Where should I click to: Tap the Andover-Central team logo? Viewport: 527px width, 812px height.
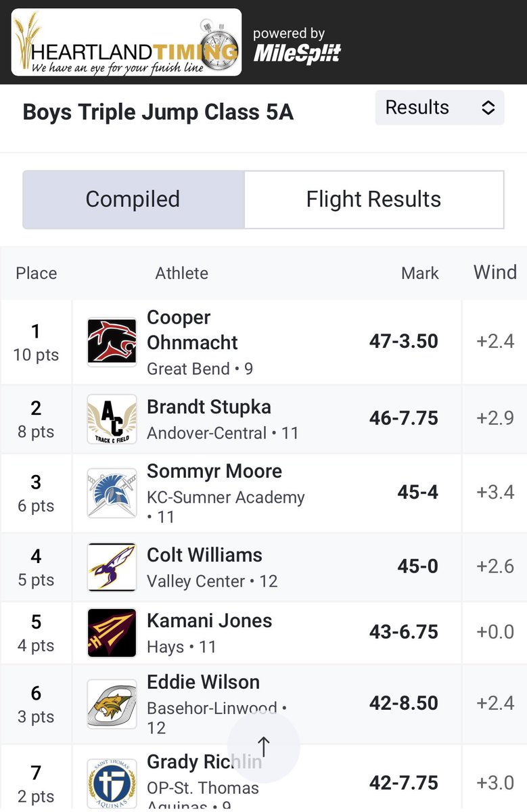[112, 420]
